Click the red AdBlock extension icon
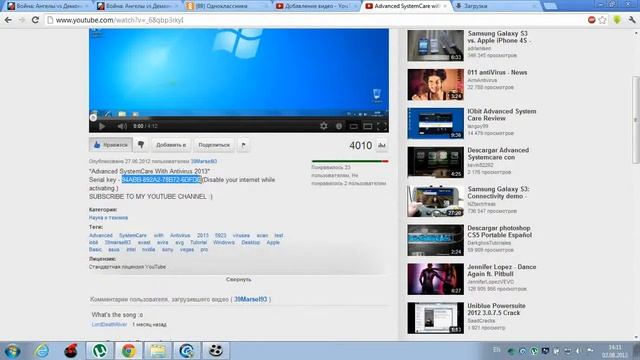 pyautogui.click(x=591, y=20)
